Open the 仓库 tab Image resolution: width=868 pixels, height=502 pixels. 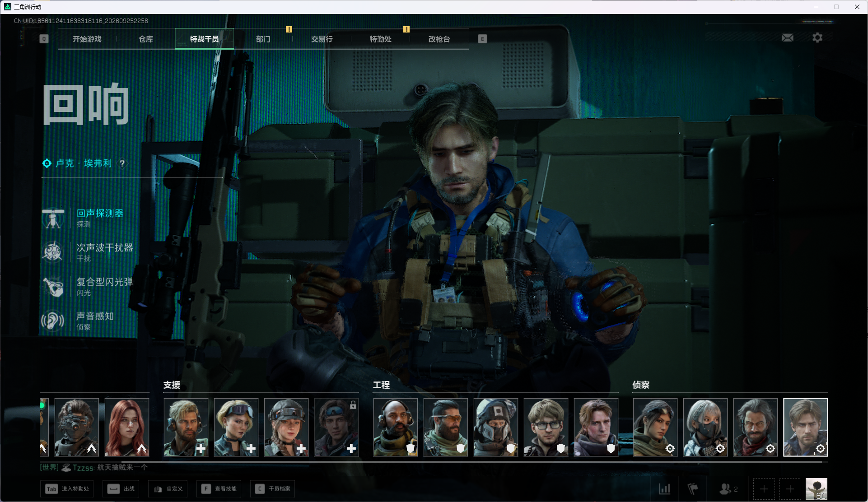click(x=146, y=39)
